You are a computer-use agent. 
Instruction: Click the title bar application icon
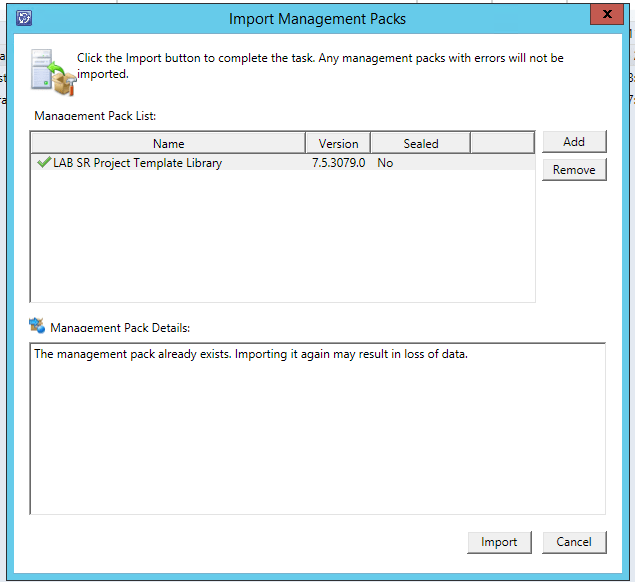click(25, 18)
